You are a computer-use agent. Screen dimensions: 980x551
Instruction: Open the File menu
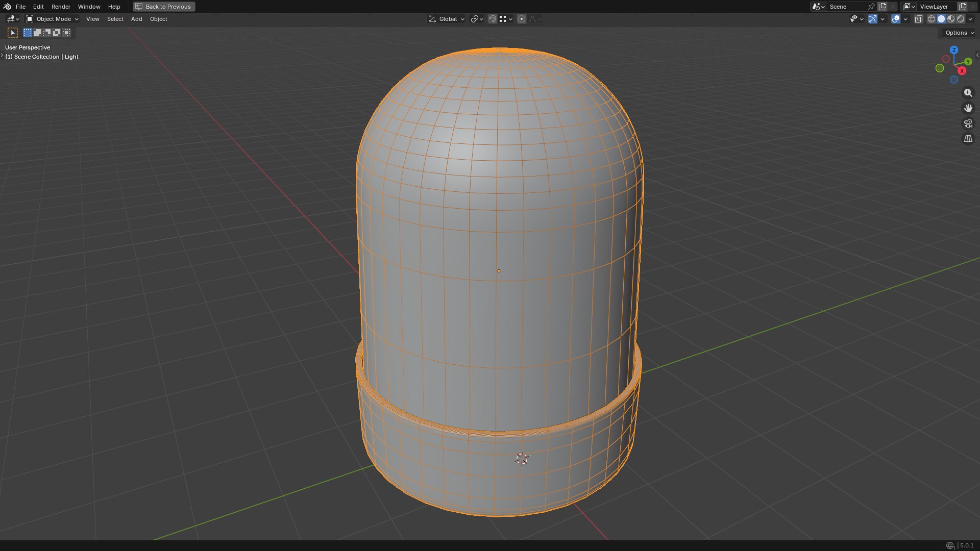(x=20, y=7)
